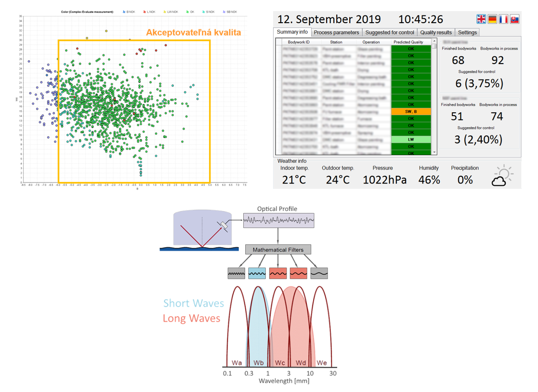Hide the S NOK legend series

[208, 12]
